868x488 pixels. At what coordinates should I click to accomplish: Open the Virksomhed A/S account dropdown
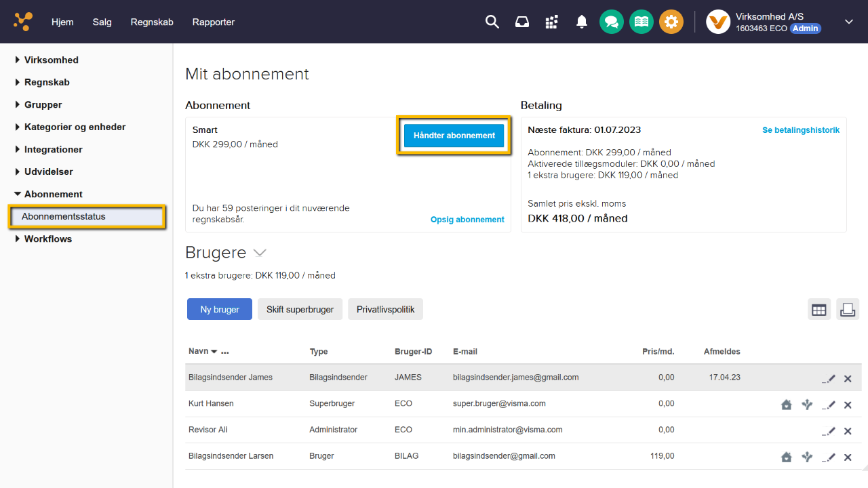click(848, 22)
